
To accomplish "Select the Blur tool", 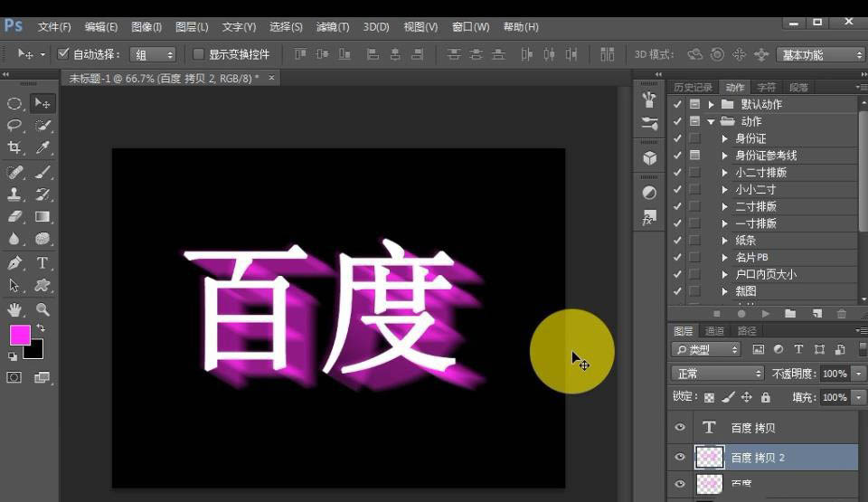I will pyautogui.click(x=14, y=239).
